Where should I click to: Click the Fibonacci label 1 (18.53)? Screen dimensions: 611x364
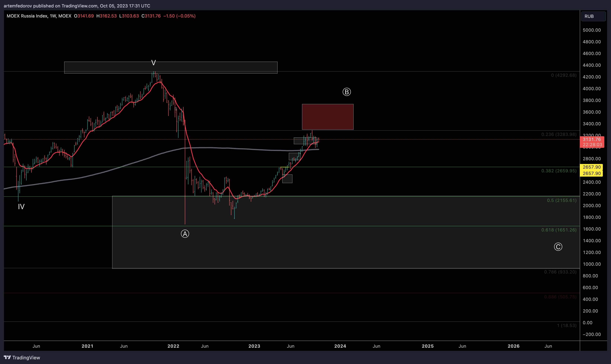coord(567,326)
